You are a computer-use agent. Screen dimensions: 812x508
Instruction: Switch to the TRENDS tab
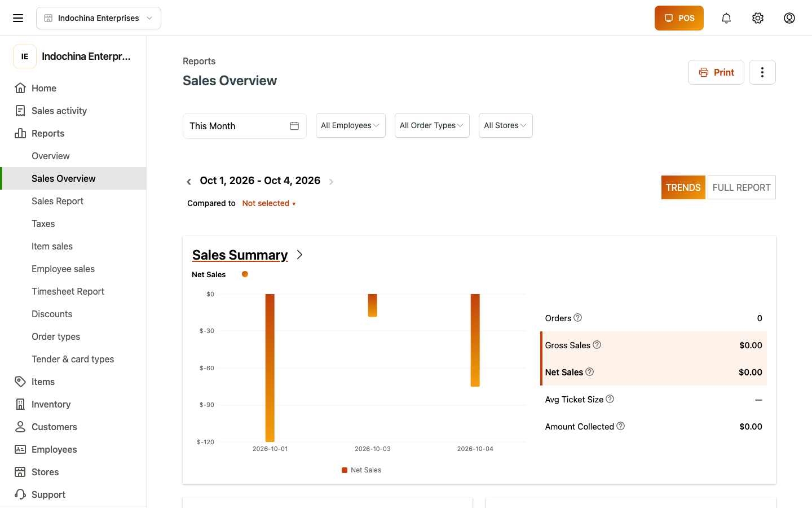(x=683, y=187)
